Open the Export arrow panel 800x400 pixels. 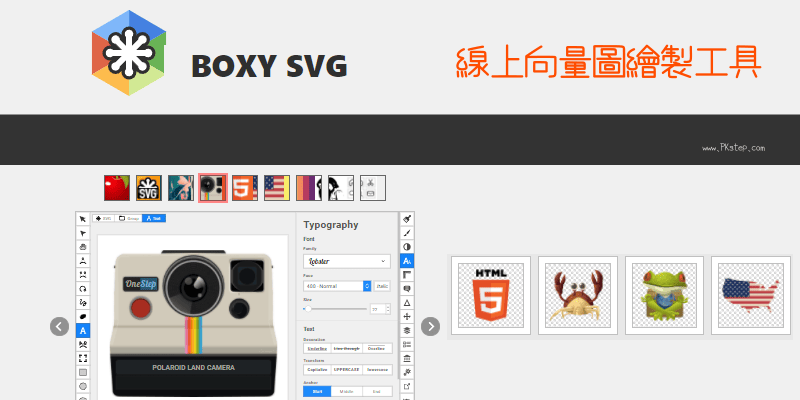tap(407, 386)
